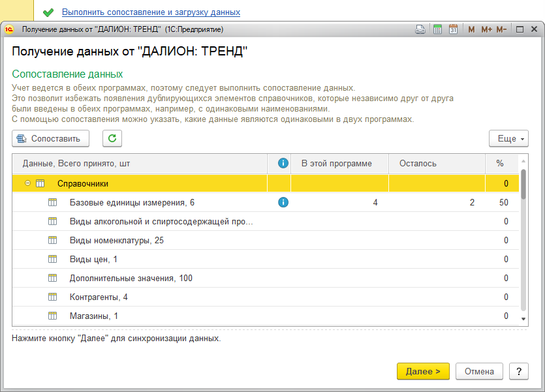Click value 50 in % column

pos(504,202)
